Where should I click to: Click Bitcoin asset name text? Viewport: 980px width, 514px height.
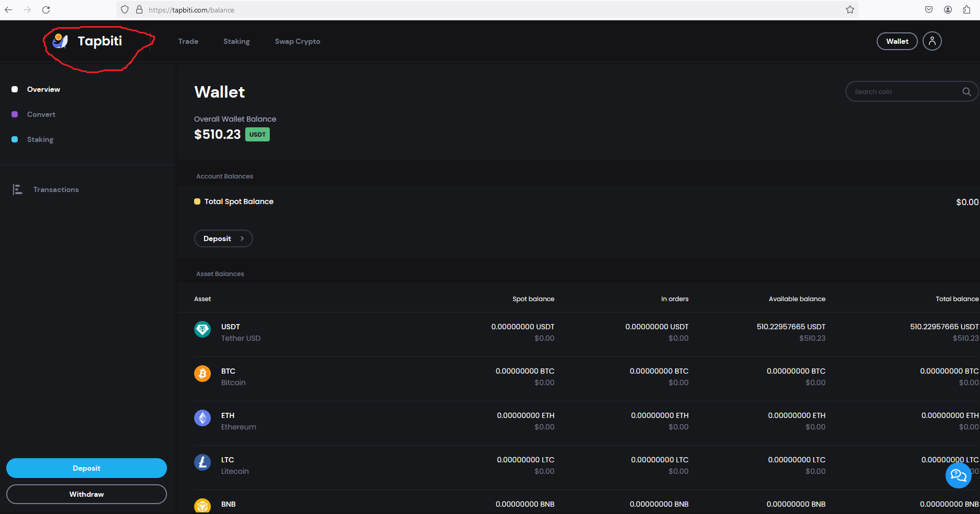click(x=233, y=382)
